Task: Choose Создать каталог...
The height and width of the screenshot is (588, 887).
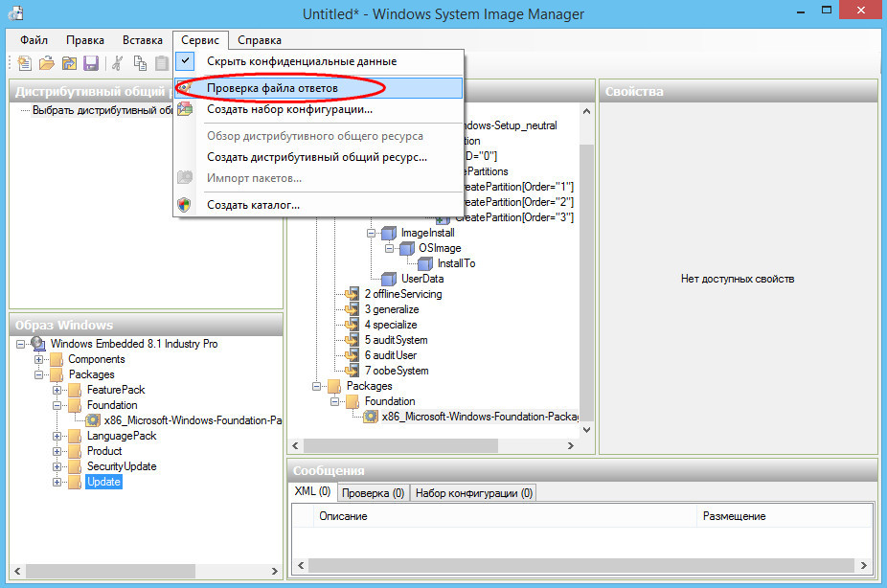Action: click(x=318, y=205)
